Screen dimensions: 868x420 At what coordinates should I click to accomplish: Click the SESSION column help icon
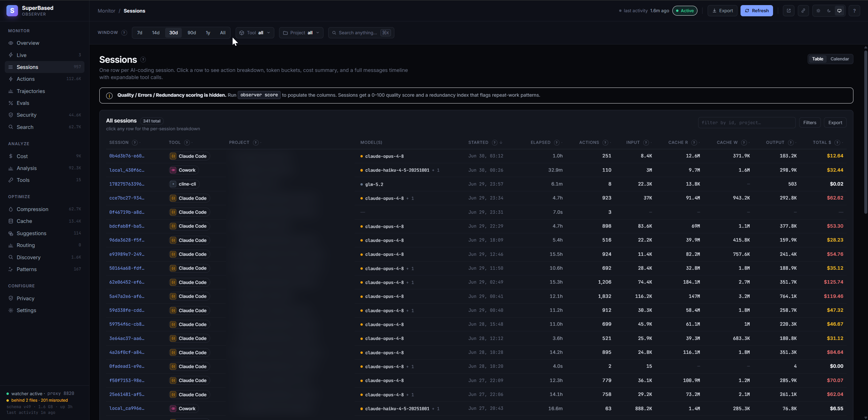coord(135,142)
